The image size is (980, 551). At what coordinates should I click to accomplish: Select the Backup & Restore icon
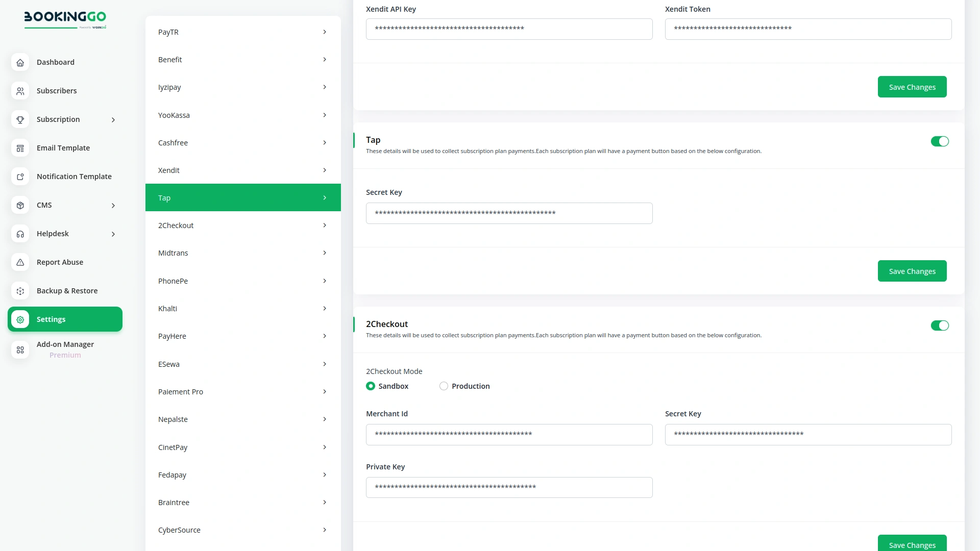(x=20, y=291)
